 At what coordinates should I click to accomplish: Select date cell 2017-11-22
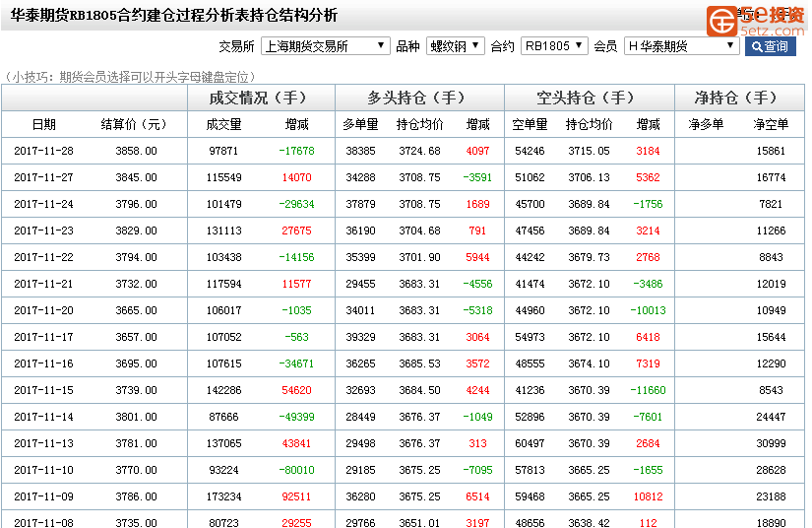[44, 257]
